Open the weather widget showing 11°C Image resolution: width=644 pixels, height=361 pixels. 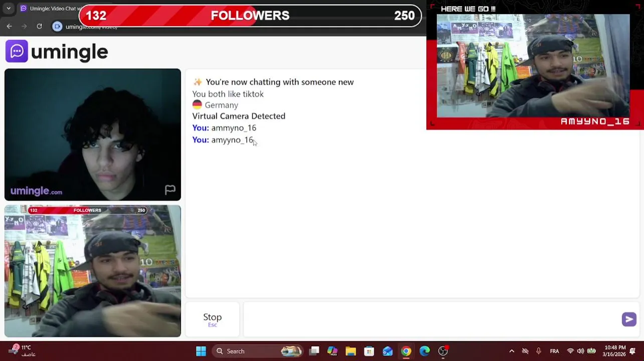coord(23,351)
